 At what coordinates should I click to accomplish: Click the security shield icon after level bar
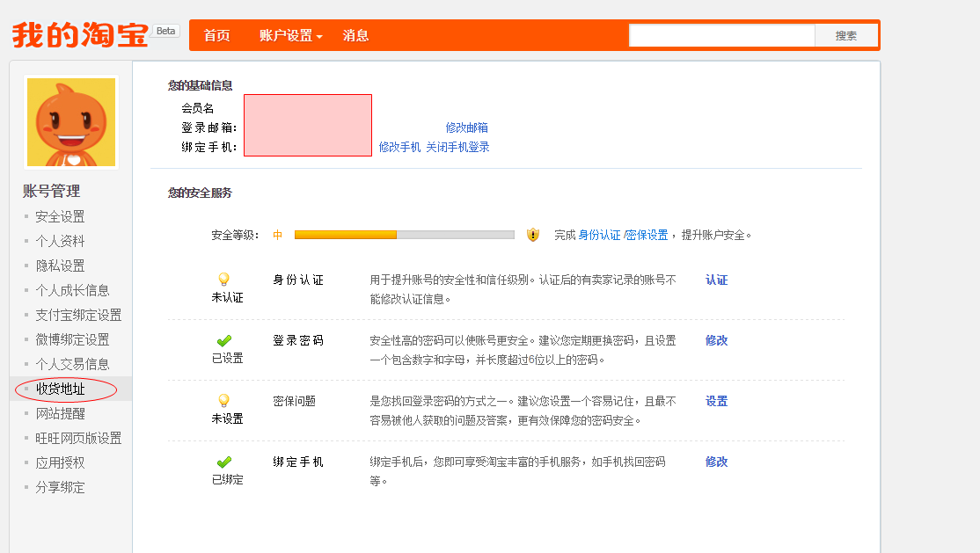pos(532,235)
